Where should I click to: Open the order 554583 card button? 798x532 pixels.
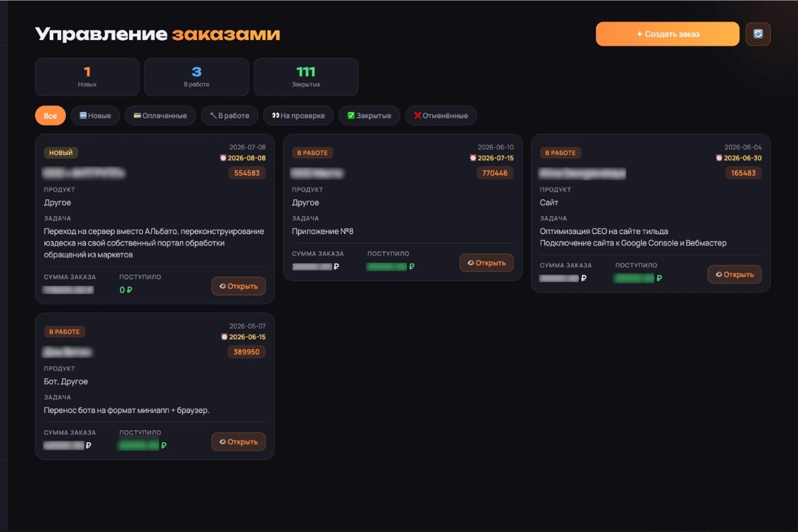(239, 286)
